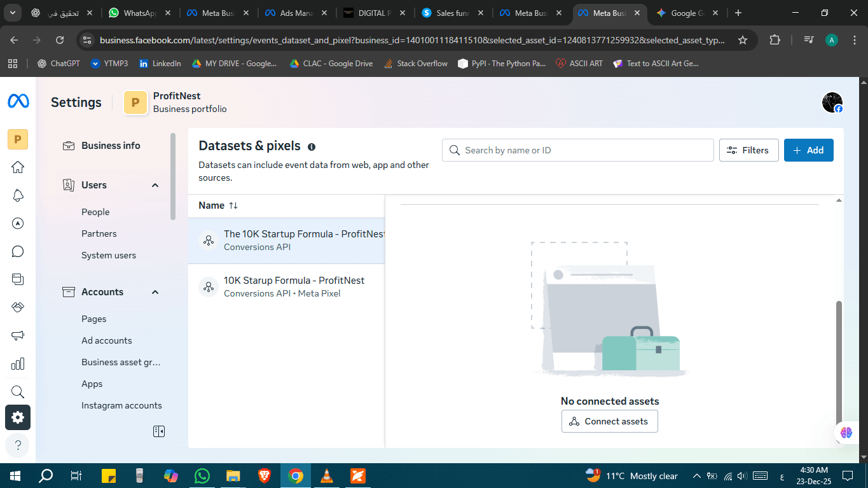
Task: Open notifications bell in sidebar
Action: click(18, 195)
